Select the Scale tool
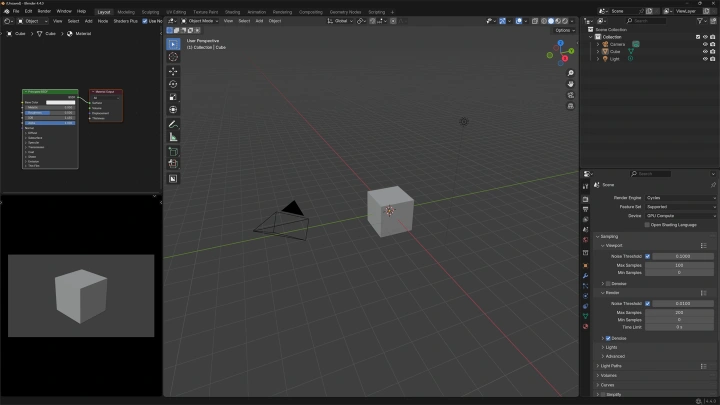The width and height of the screenshot is (720, 405). pos(173,97)
